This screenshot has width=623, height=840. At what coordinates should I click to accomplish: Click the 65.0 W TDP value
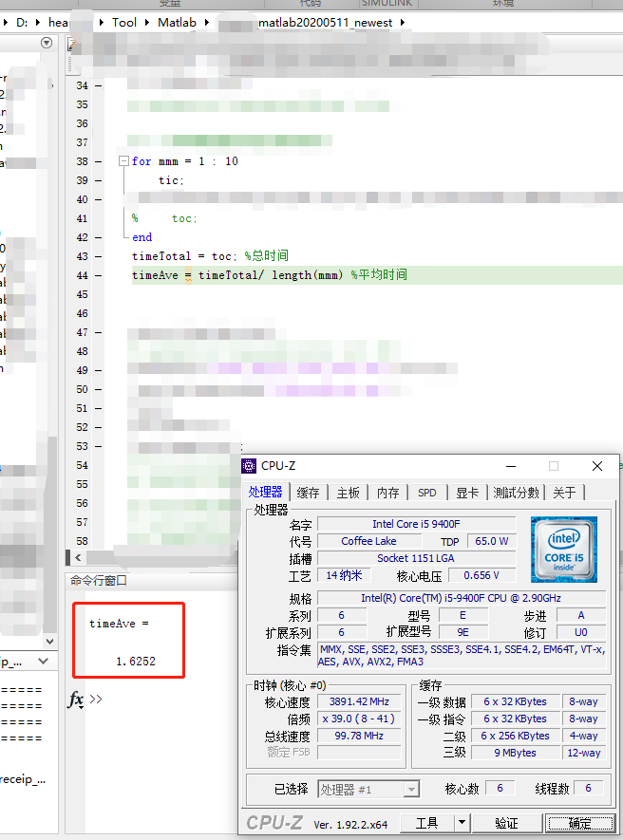[x=491, y=541]
